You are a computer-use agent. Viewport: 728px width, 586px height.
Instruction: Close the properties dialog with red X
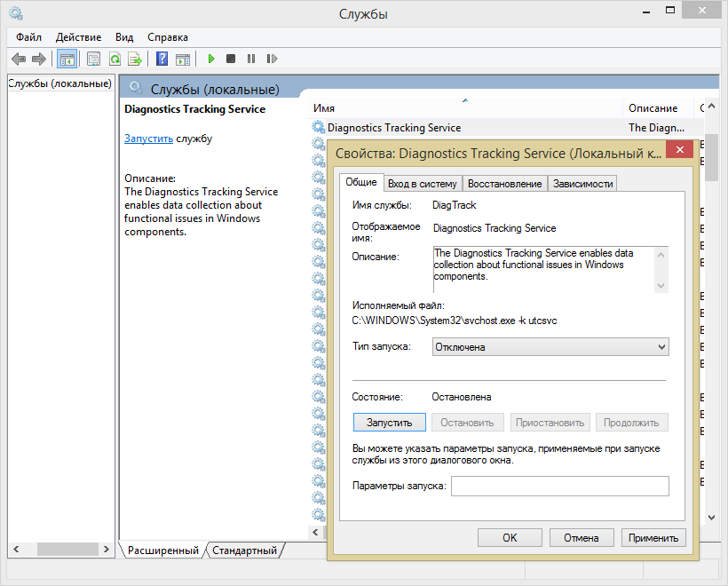(680, 149)
